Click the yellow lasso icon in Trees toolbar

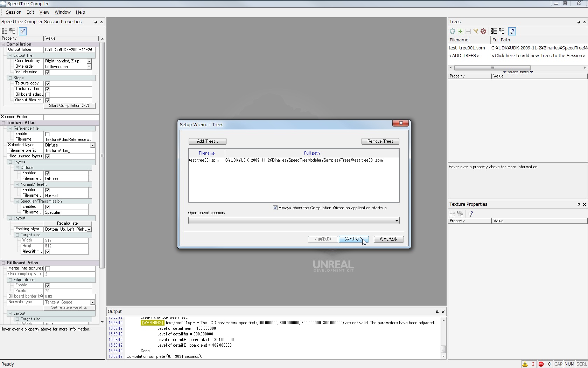(476, 31)
